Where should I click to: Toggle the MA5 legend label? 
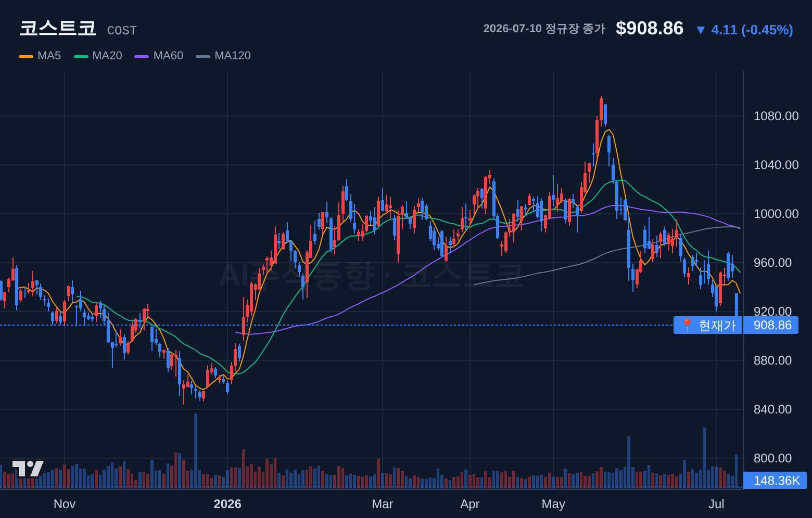point(49,56)
